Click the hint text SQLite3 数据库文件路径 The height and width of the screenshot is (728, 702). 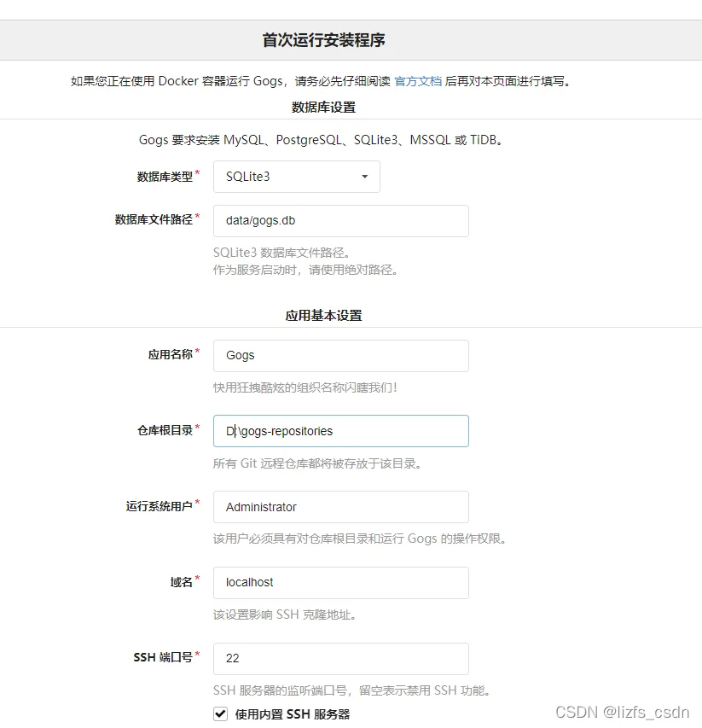(281, 253)
